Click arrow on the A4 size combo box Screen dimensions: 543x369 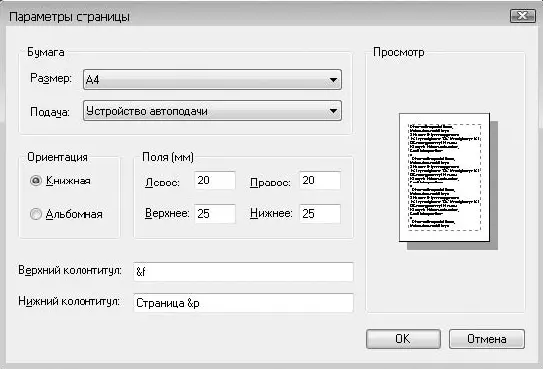pyautogui.click(x=333, y=80)
